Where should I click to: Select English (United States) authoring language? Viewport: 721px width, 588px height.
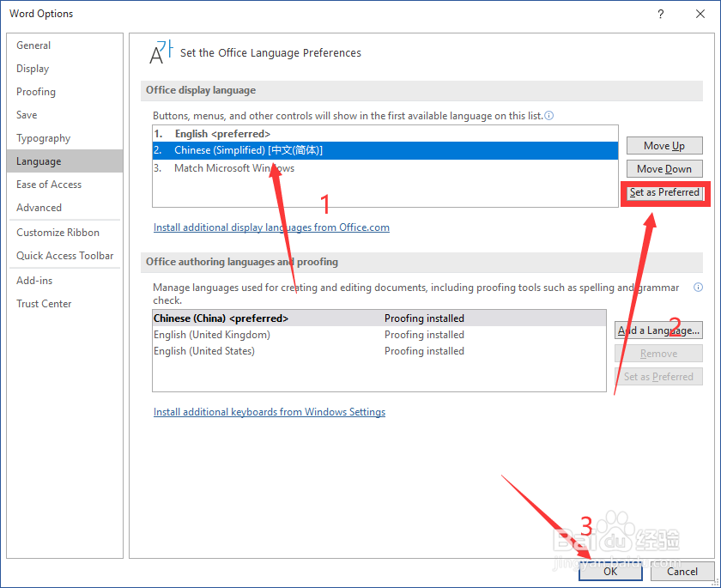[x=379, y=351]
